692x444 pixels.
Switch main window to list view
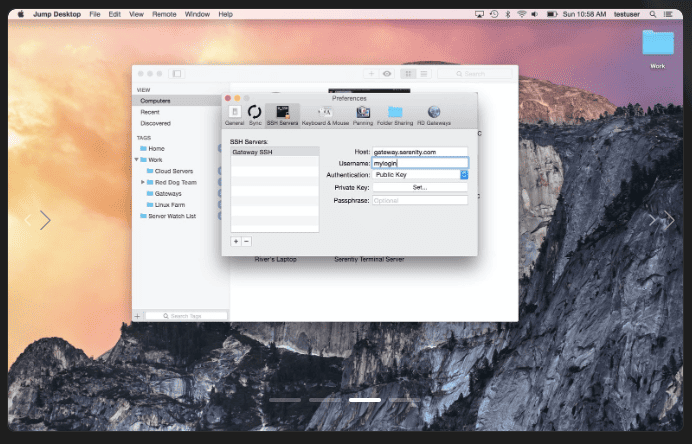[x=424, y=74]
